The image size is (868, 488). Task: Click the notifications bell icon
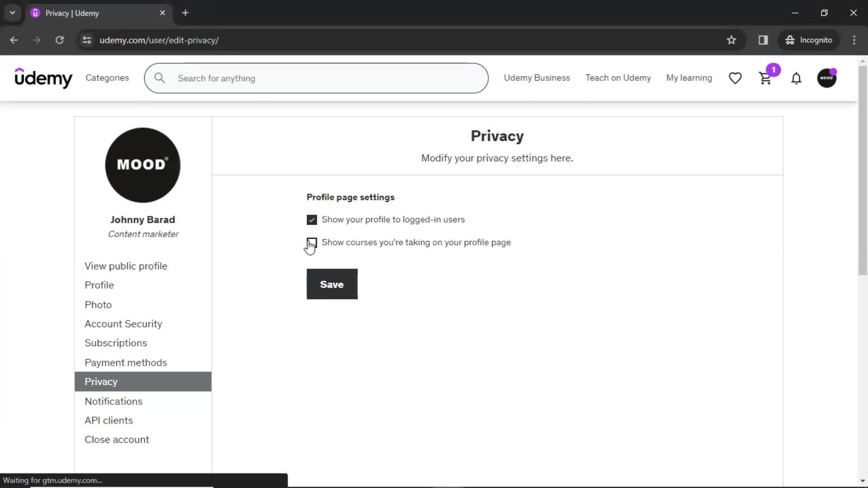coord(797,78)
